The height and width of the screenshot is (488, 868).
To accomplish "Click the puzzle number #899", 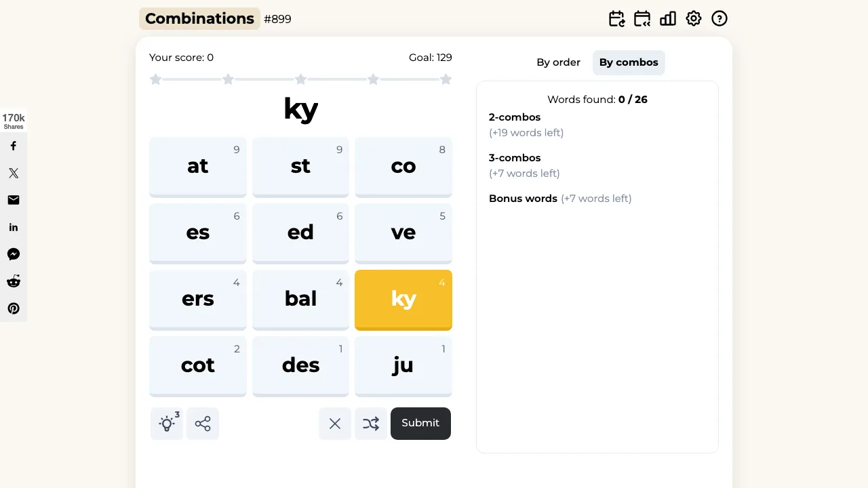I will [277, 19].
